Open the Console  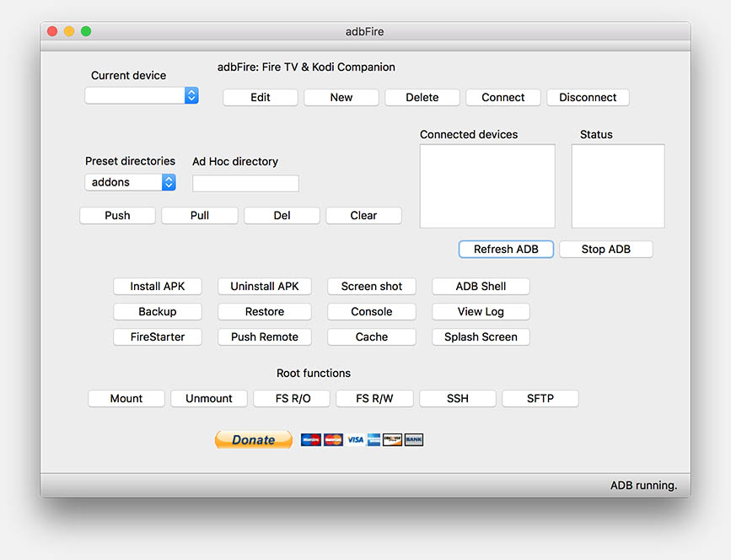click(372, 311)
